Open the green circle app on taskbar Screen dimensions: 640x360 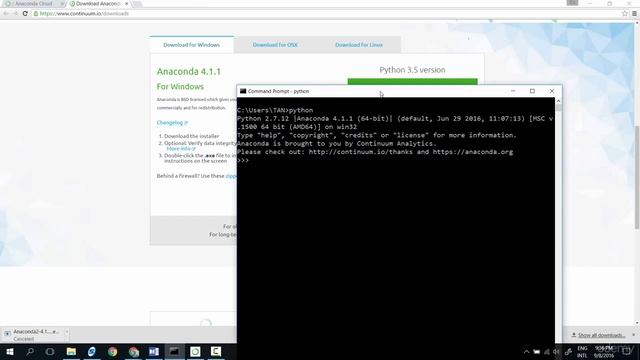(x=195, y=351)
